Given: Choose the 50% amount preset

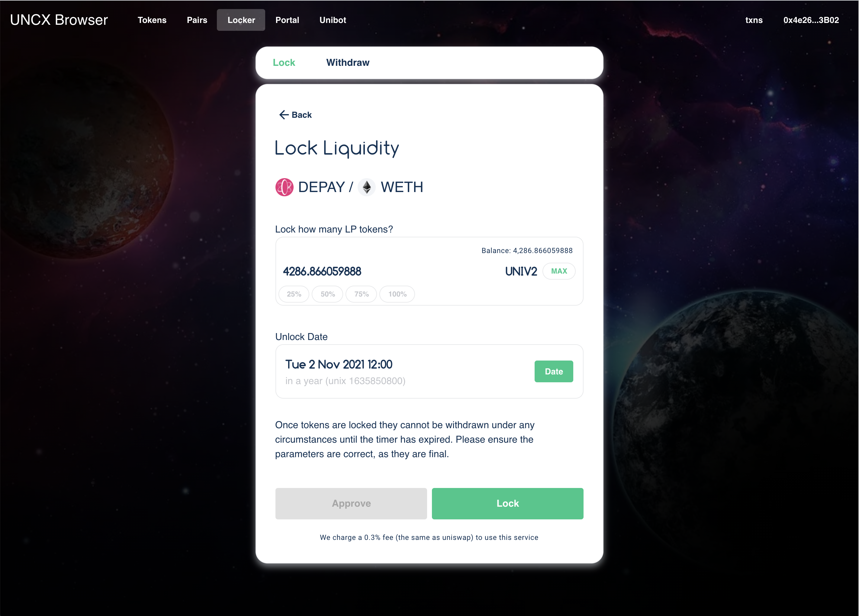Looking at the screenshot, I should click(x=328, y=294).
